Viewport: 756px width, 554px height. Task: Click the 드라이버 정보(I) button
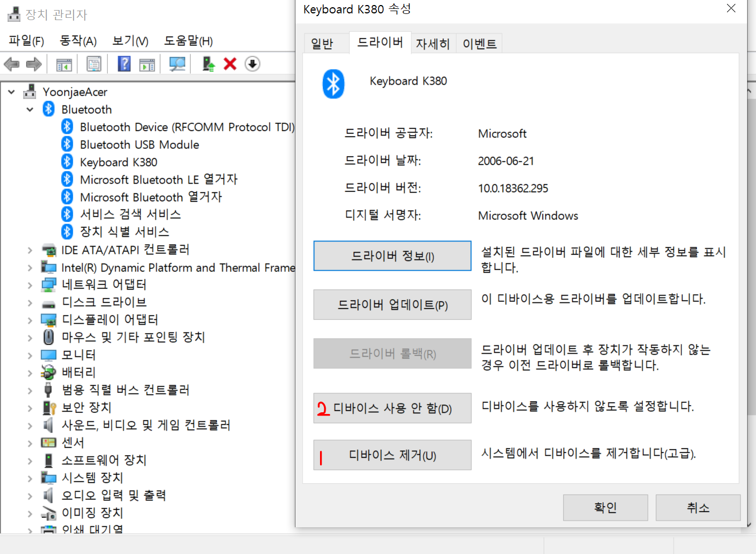(392, 256)
